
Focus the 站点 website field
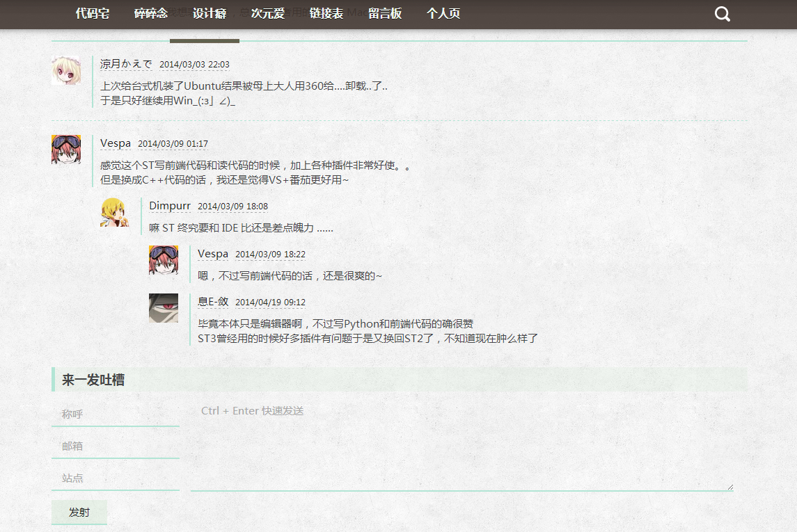(x=115, y=478)
